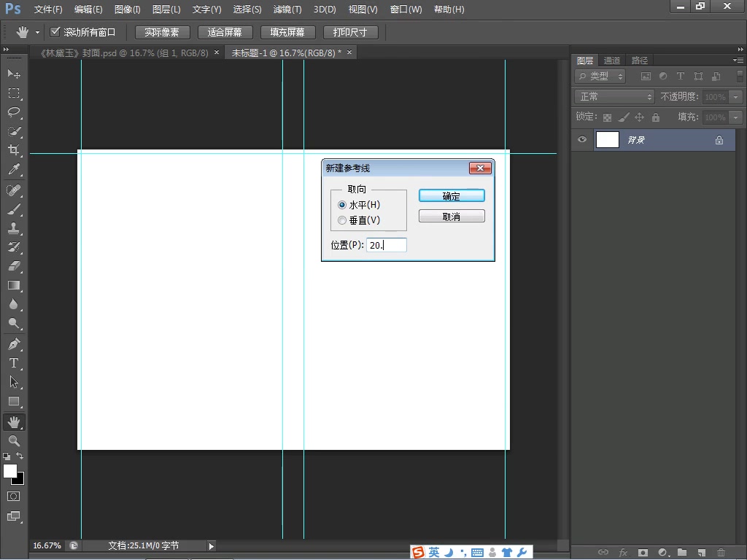Click the 适合屏幕 button
This screenshot has height=560, width=747.
pos(225,32)
